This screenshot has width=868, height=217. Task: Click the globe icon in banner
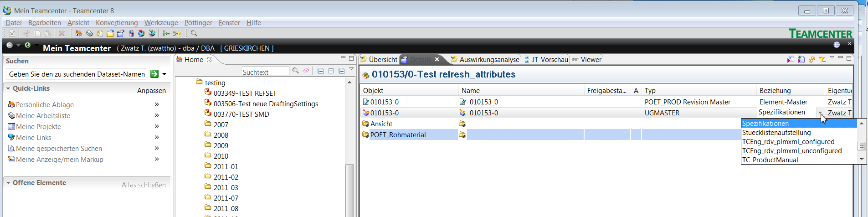point(837,45)
